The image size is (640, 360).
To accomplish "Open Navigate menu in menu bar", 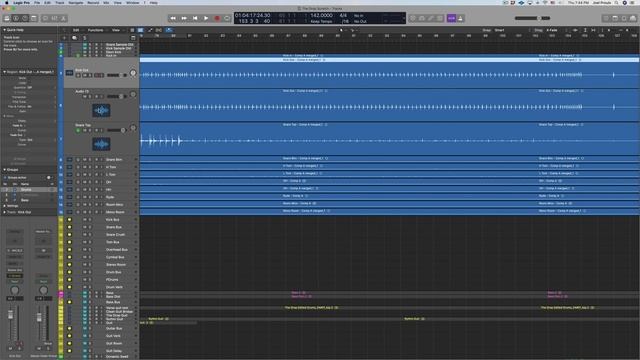I will tap(76, 2).
